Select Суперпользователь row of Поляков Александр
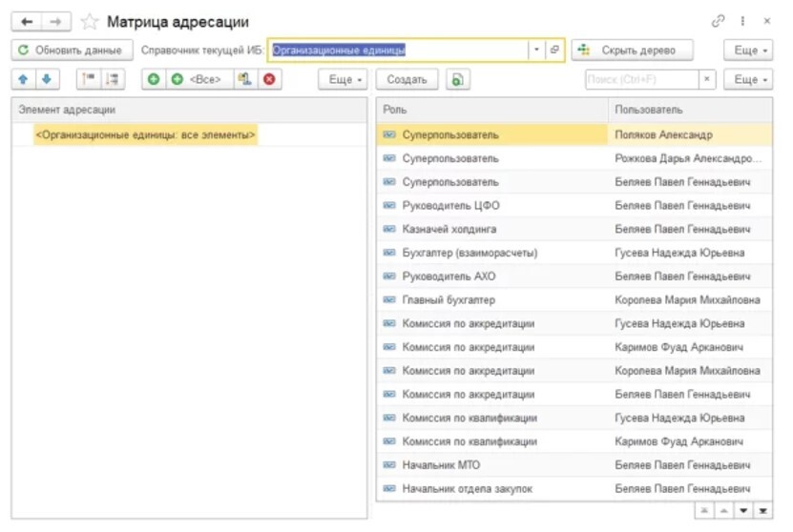Image resolution: width=793 pixels, height=532 pixels. pyautogui.click(x=574, y=134)
